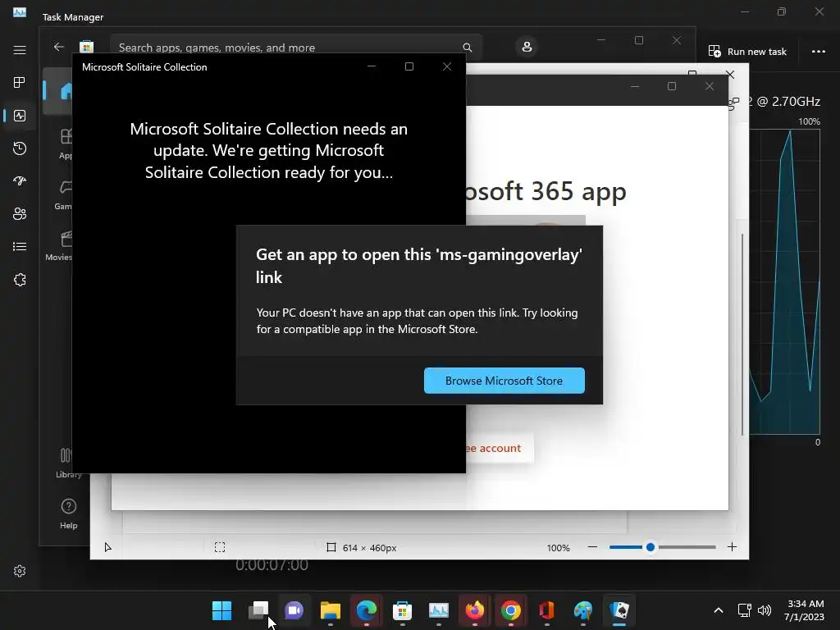Click volume icon in system tray
Image resolution: width=840 pixels, height=630 pixels.
(x=765, y=610)
